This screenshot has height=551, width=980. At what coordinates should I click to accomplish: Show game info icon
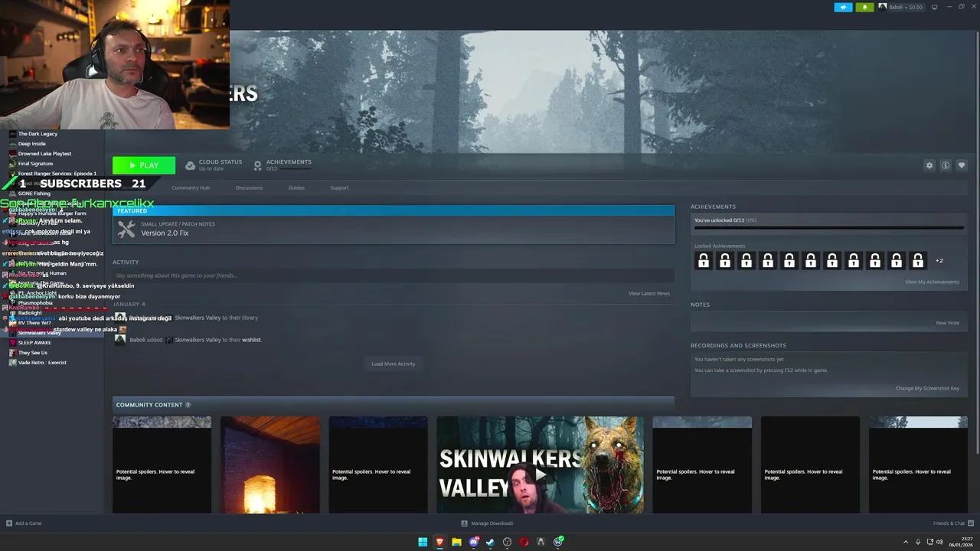pos(946,165)
